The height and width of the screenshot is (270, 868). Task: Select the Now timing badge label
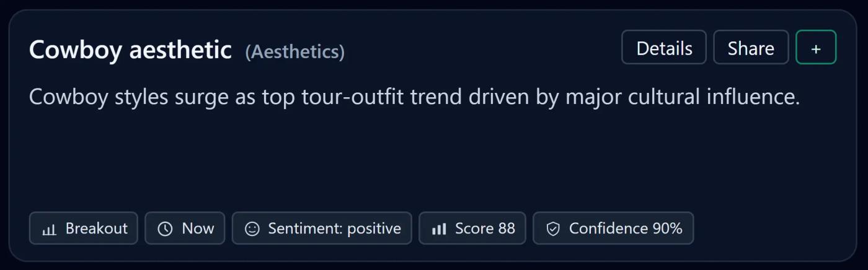click(x=198, y=229)
